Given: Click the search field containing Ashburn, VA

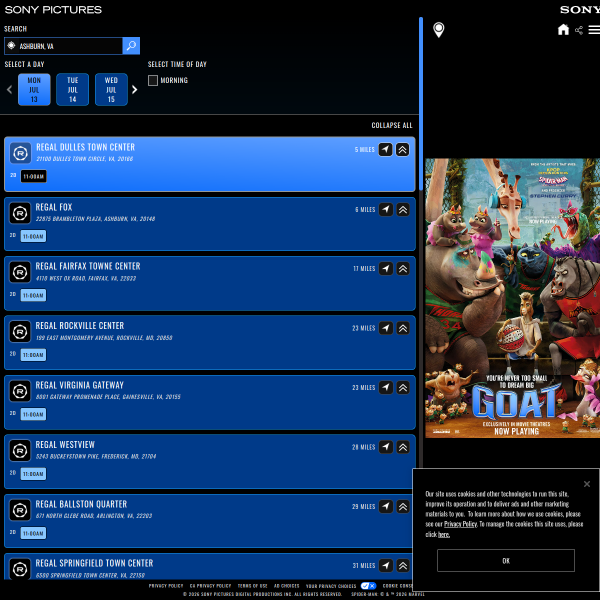Looking at the screenshot, I should point(63,46).
